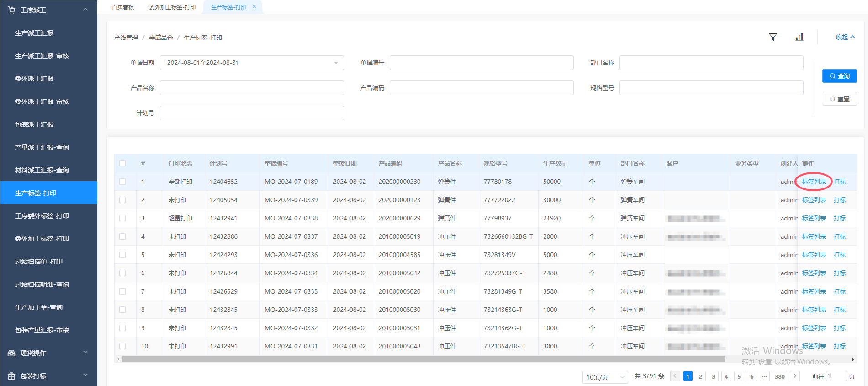
Task: Open 标签列表 for plan 12432941
Action: pyautogui.click(x=814, y=218)
